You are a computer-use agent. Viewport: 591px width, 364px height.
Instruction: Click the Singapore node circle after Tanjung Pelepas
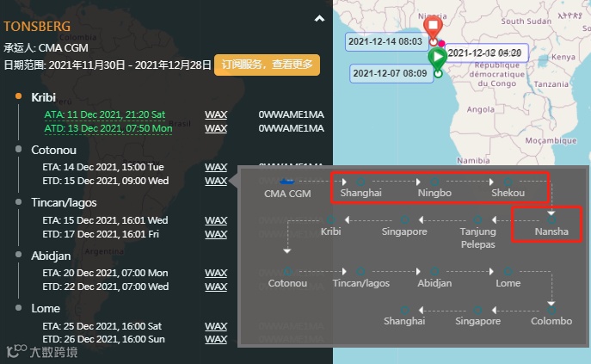404,220
